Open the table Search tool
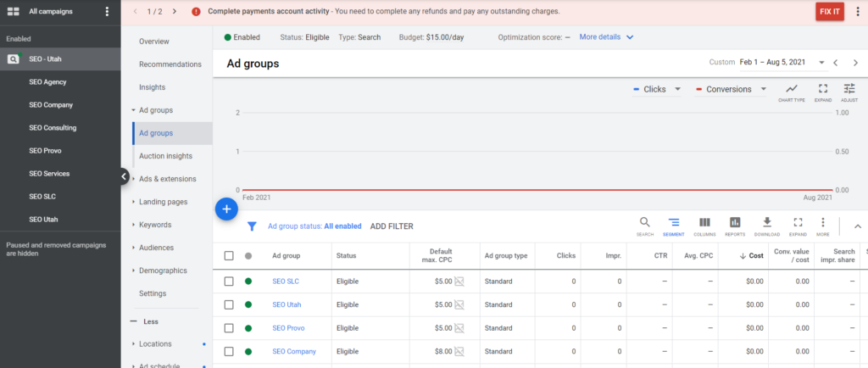The height and width of the screenshot is (368, 868). 645,226
